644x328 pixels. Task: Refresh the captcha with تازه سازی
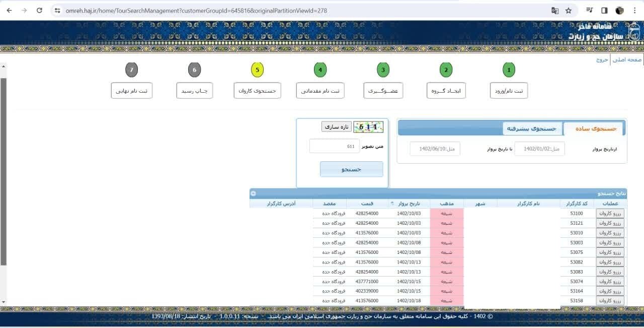point(336,126)
